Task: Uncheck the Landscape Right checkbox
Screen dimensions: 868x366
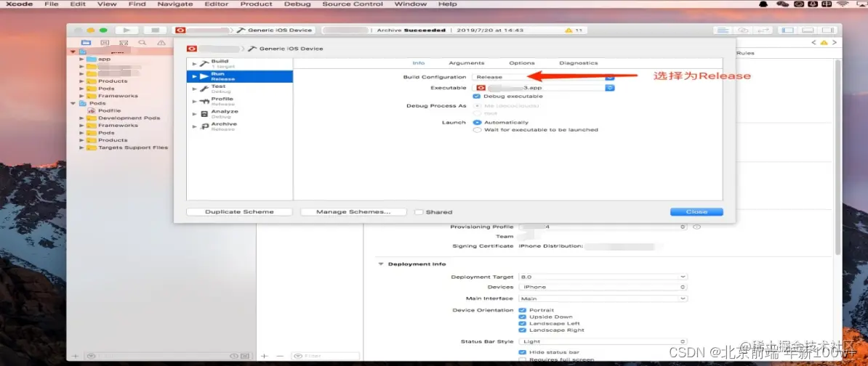Action: click(523, 330)
